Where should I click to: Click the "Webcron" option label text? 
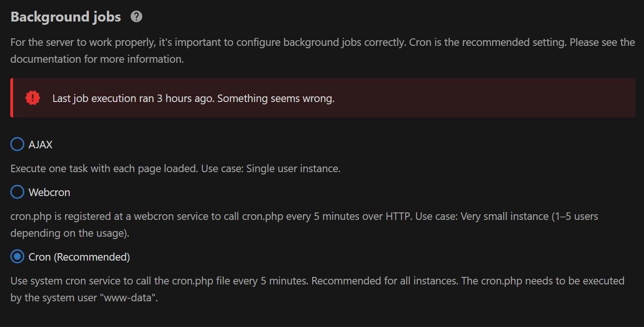pos(49,192)
